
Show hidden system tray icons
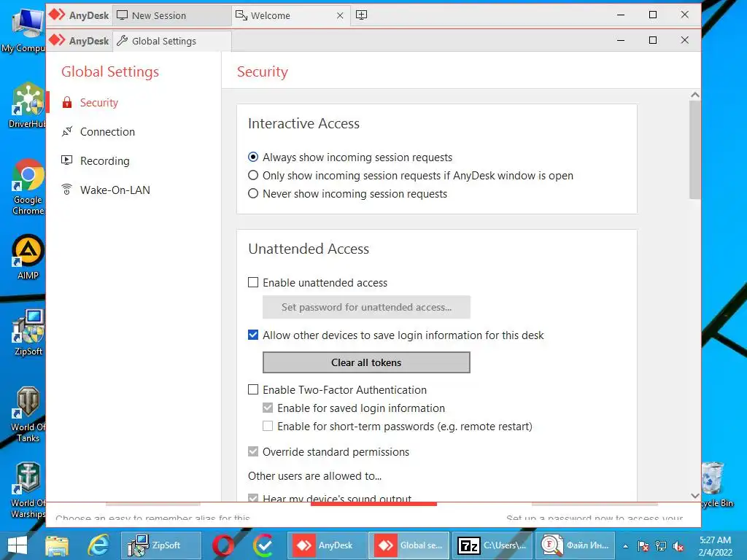point(625,546)
